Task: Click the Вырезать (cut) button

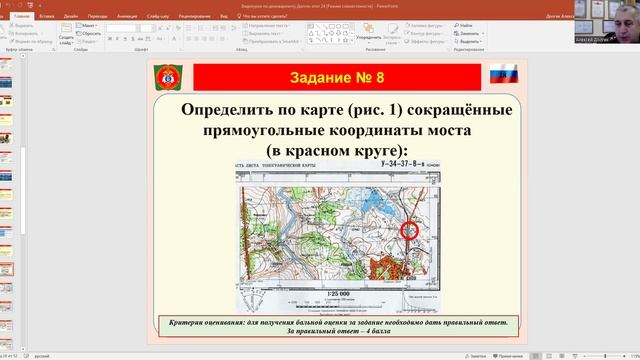Action: click(x=21, y=25)
